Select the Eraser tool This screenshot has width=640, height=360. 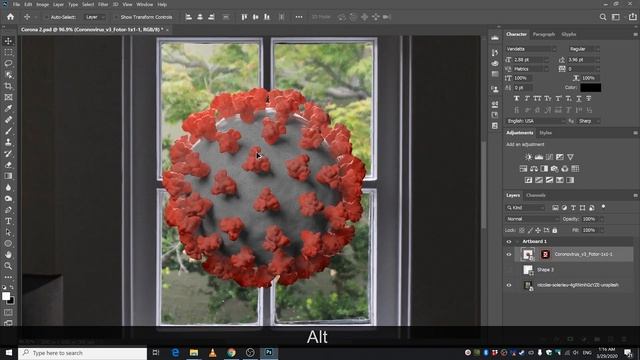(8, 165)
